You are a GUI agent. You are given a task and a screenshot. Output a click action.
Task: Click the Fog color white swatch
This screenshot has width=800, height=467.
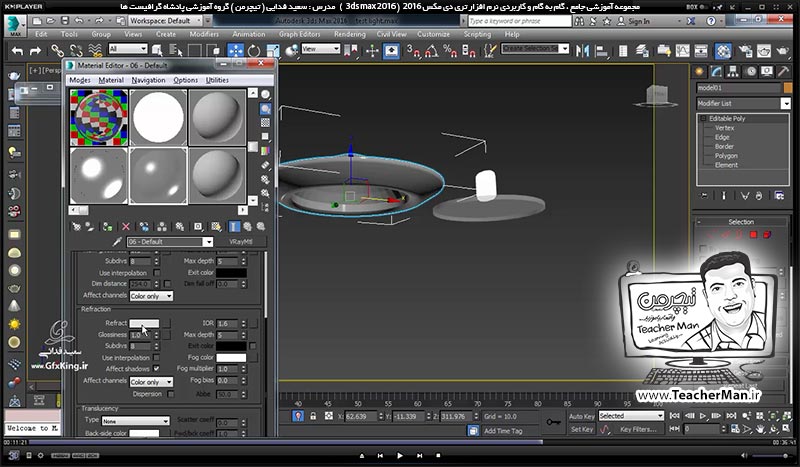pyautogui.click(x=231, y=357)
